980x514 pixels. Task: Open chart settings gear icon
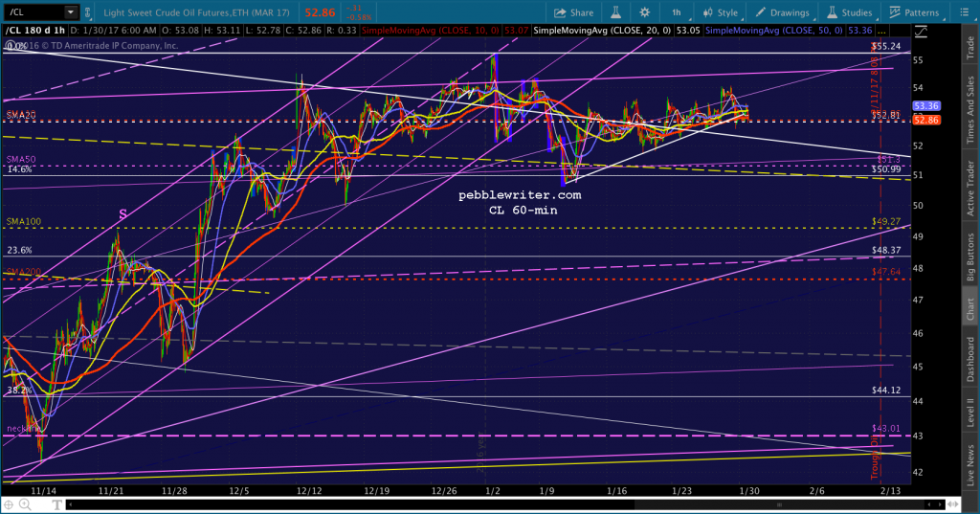coord(645,12)
